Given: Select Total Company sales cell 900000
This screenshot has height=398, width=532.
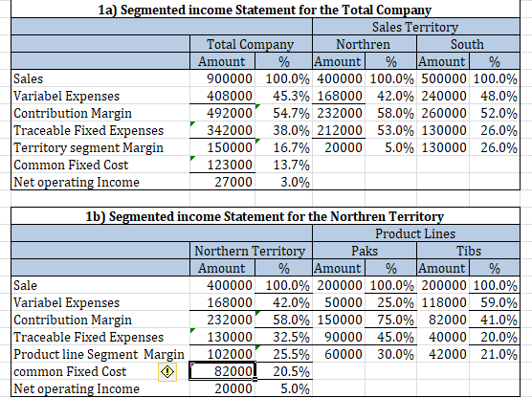Looking at the screenshot, I should tap(222, 78).
